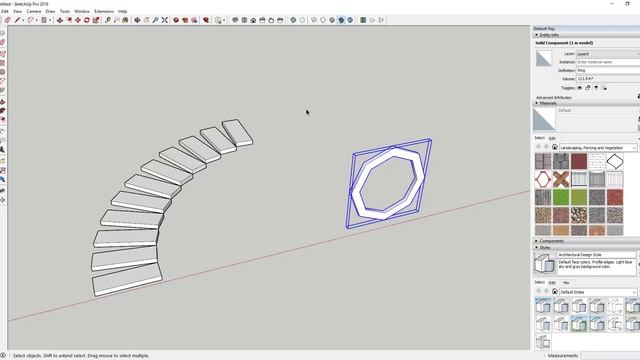Click the Zoom Extents tool
This screenshot has height=360, width=640.
point(164,20)
